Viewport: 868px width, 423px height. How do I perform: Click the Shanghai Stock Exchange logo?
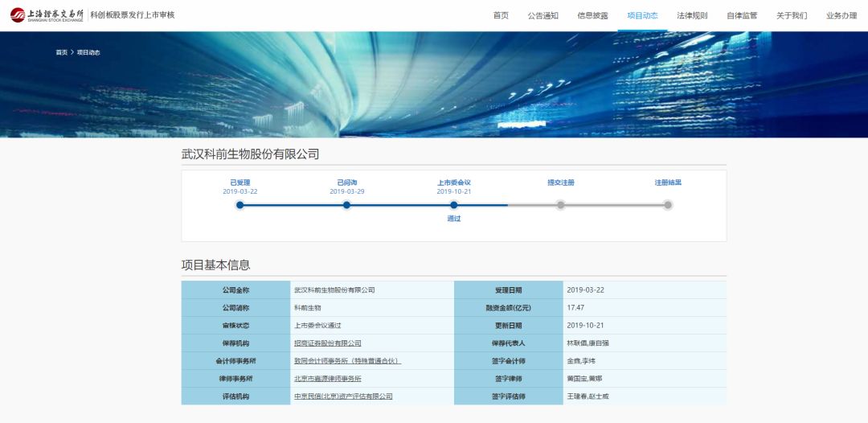point(47,15)
